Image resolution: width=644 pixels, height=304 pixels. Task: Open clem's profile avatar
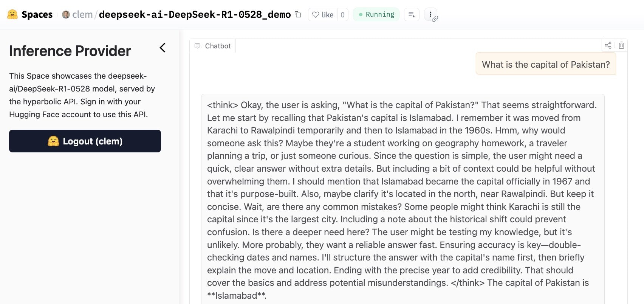pyautogui.click(x=66, y=15)
